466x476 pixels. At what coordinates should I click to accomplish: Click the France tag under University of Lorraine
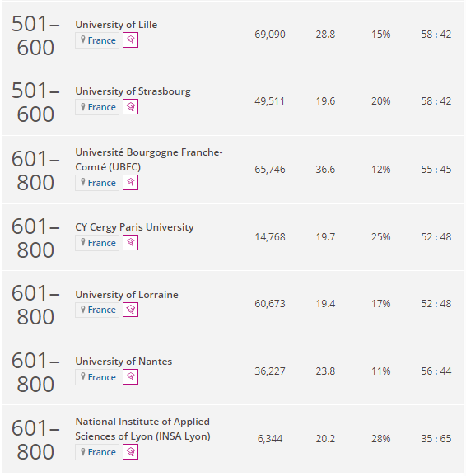coord(97,310)
